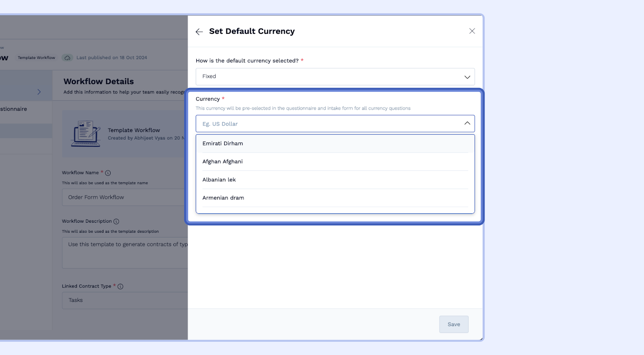Click the right chevron in the left sidebar
Screen dimensions: 644x355
coord(39,92)
